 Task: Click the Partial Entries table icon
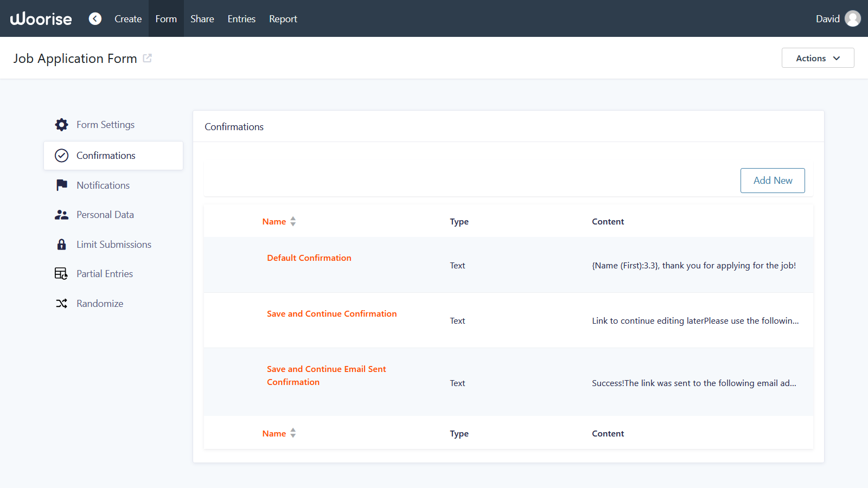coord(61,273)
